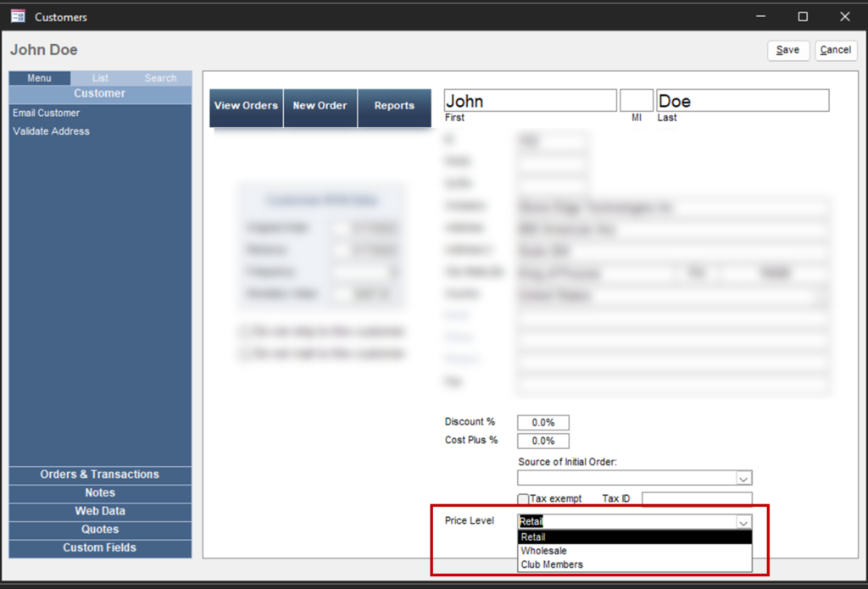Click Email Customer in sidebar

pos(47,113)
